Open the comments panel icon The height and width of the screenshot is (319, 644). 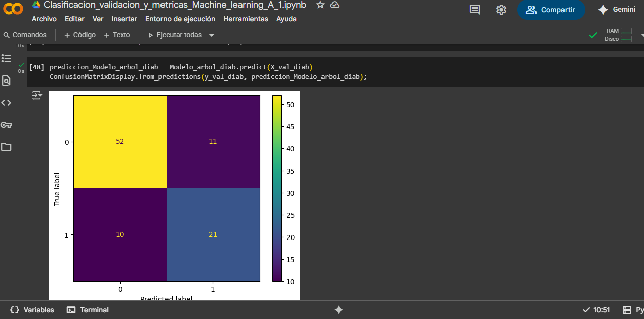click(x=475, y=10)
